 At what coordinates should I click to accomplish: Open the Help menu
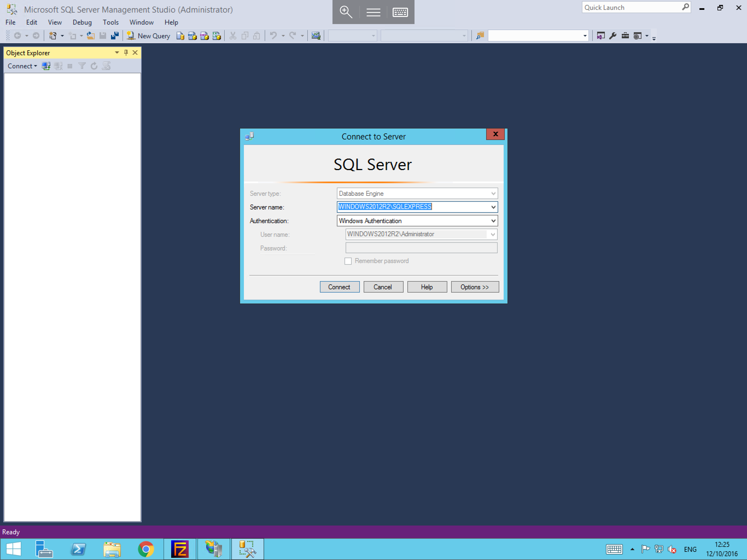[171, 22]
